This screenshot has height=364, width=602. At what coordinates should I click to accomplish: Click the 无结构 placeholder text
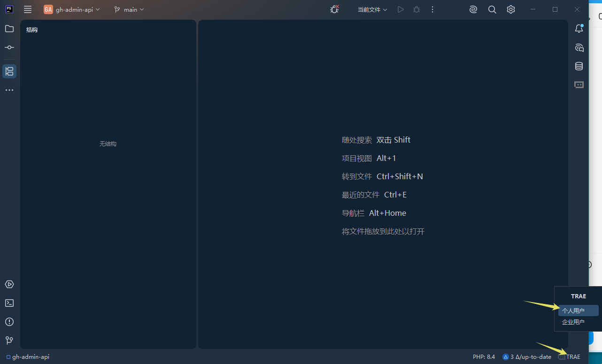pyautogui.click(x=108, y=144)
